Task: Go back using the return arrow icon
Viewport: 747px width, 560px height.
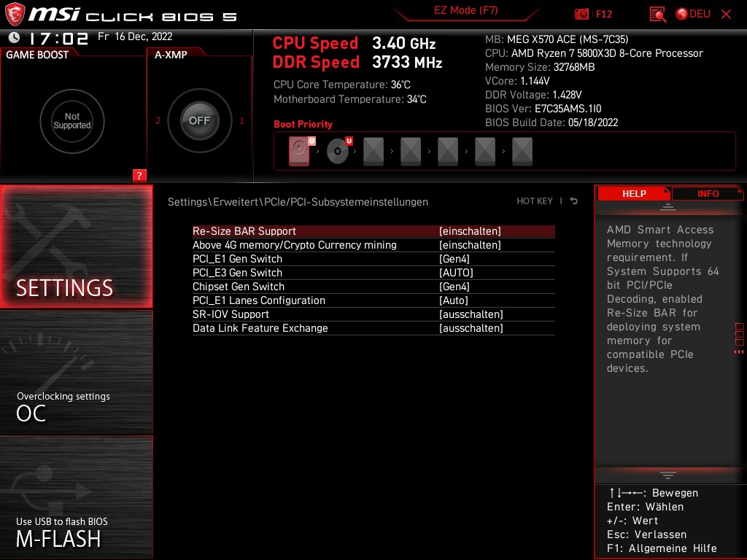Action: [574, 201]
